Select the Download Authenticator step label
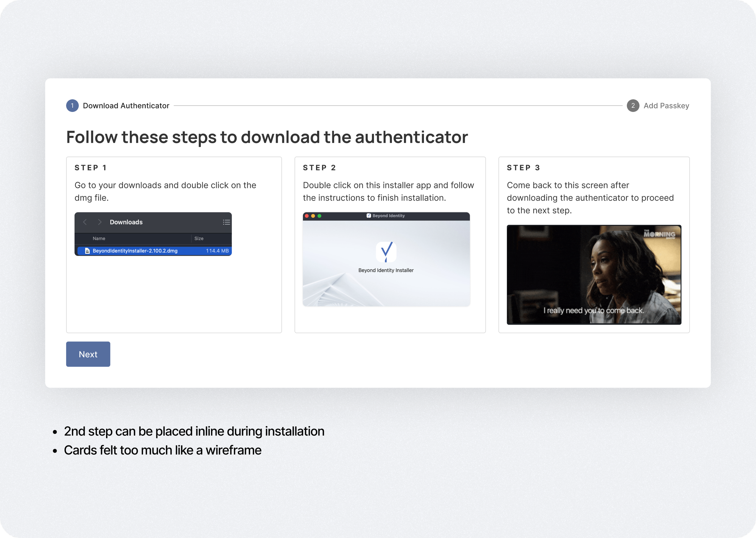 click(x=126, y=106)
